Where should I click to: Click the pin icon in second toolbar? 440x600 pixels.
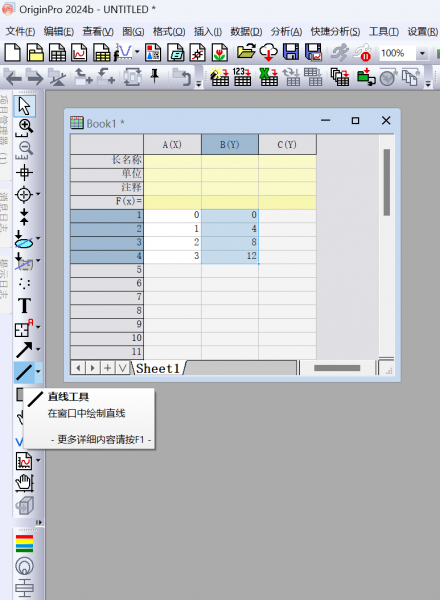[155, 75]
